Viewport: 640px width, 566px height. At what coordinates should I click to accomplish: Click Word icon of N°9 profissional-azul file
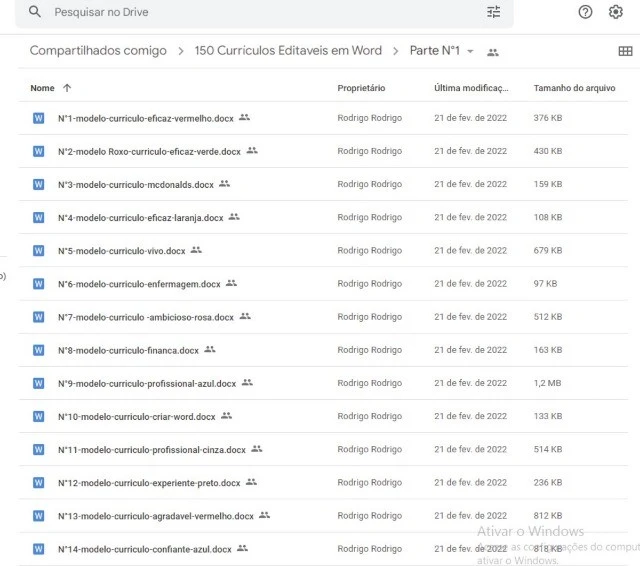pos(38,383)
